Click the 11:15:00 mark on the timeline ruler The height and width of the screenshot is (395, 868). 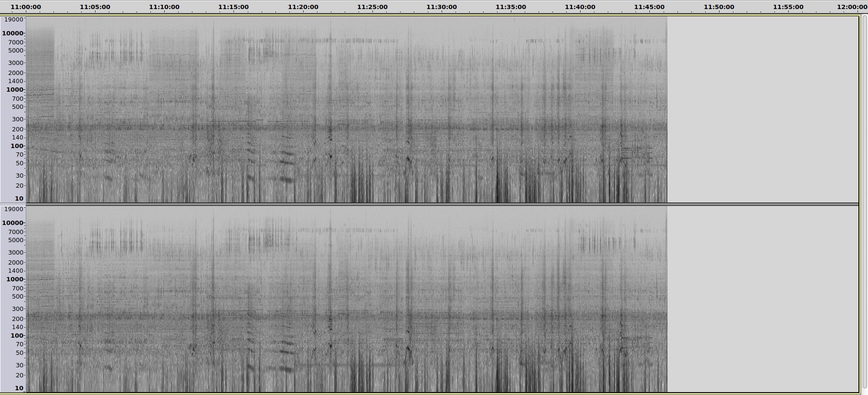point(233,7)
